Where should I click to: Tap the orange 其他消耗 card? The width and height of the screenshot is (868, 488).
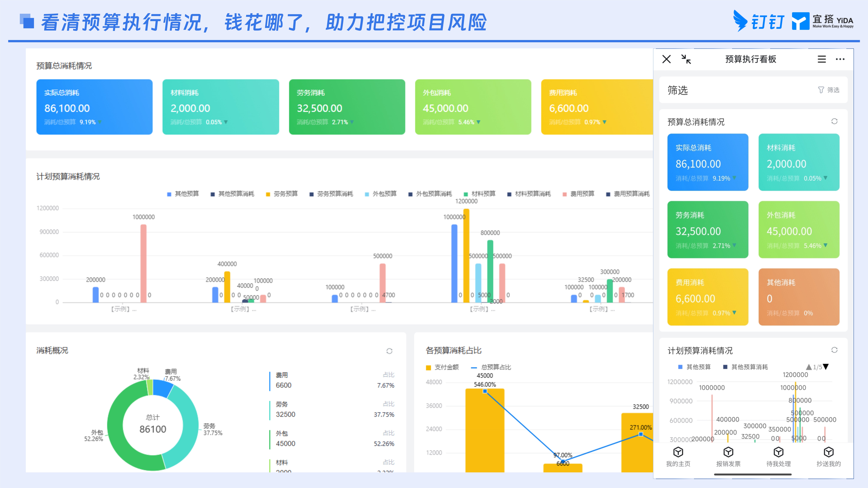click(x=799, y=297)
